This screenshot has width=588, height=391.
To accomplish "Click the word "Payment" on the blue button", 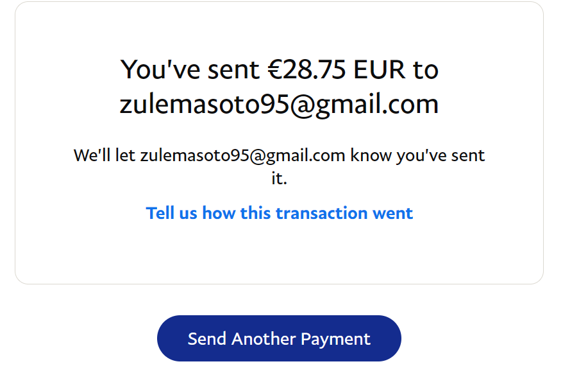I will [x=335, y=339].
